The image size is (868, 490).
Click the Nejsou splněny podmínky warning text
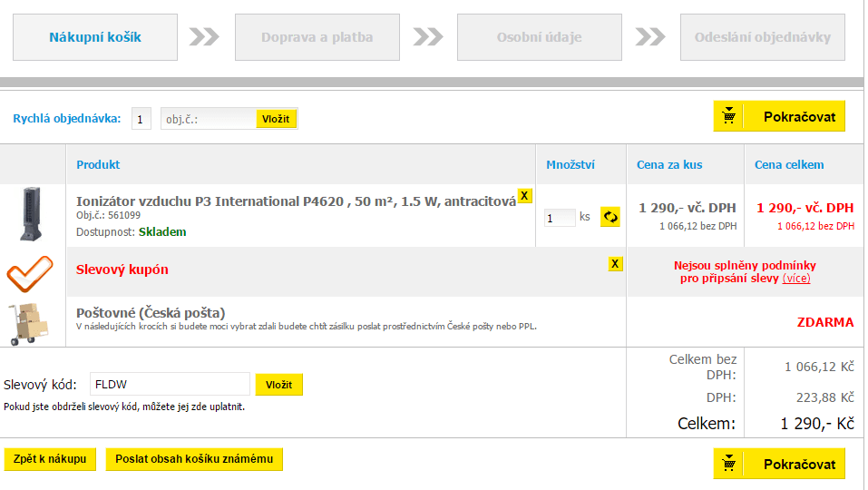pyautogui.click(x=745, y=272)
